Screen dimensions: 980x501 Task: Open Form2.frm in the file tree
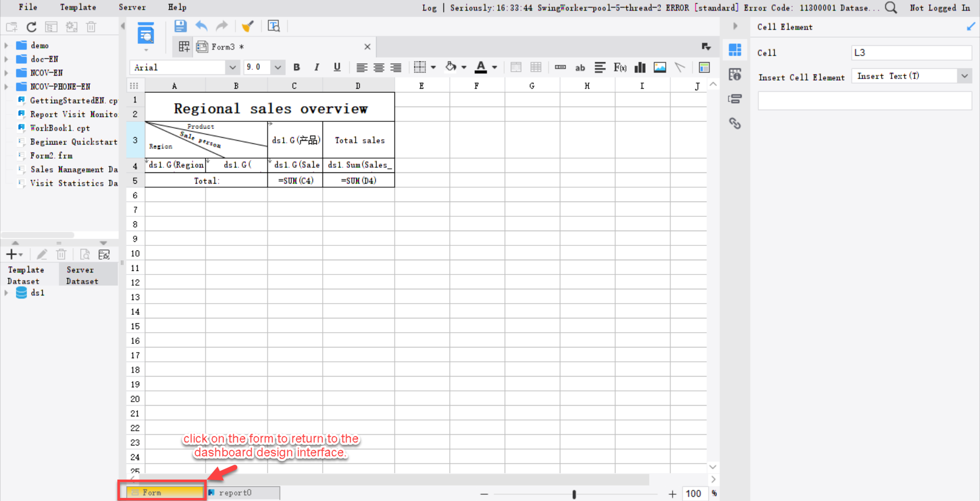(x=51, y=156)
